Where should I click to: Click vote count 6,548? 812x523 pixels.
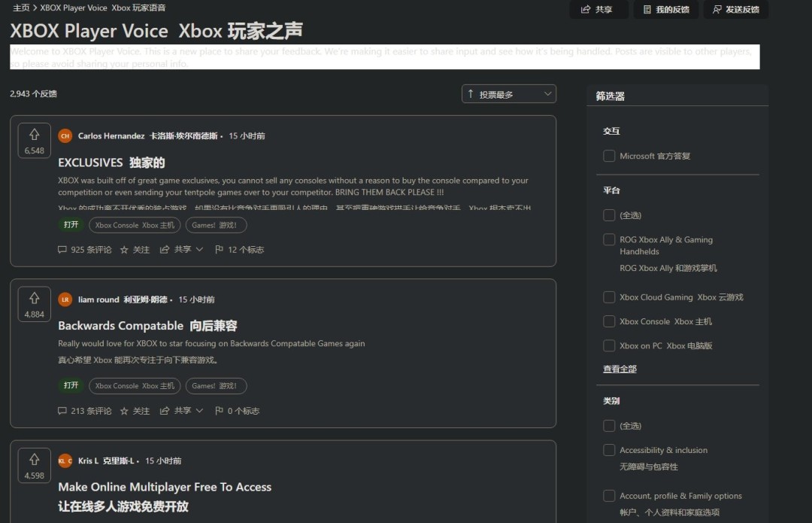click(x=34, y=151)
